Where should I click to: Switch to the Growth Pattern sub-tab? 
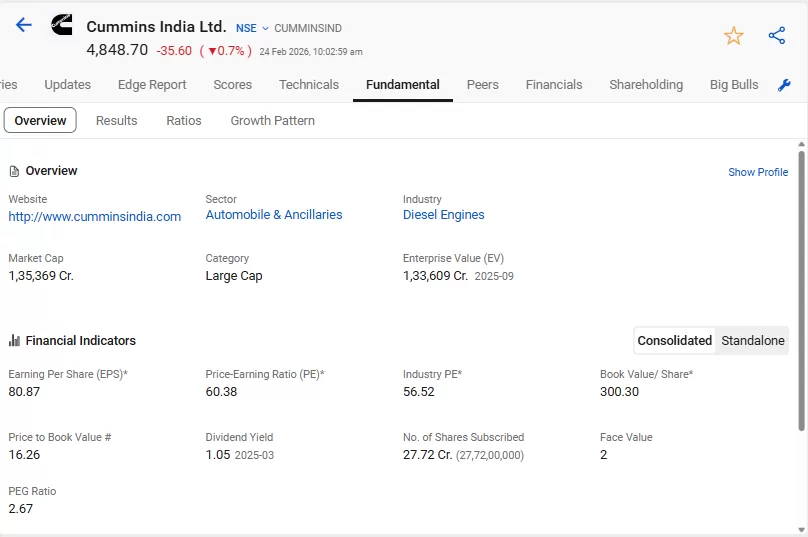coord(272,121)
